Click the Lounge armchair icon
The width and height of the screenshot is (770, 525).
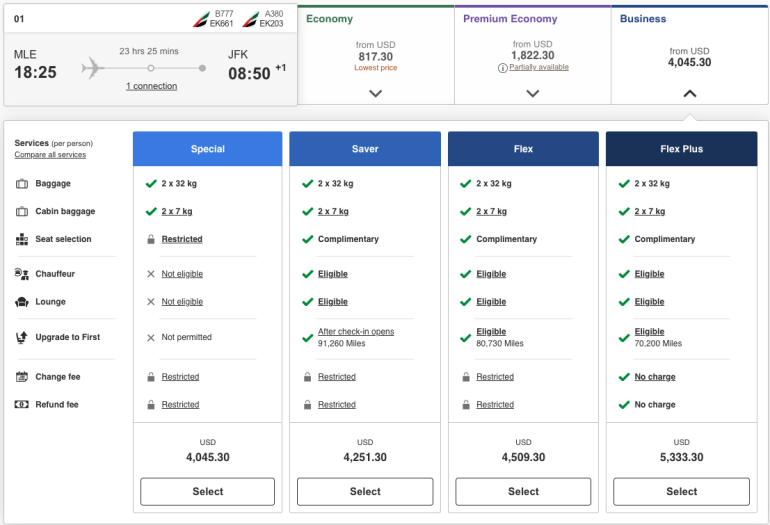22,302
